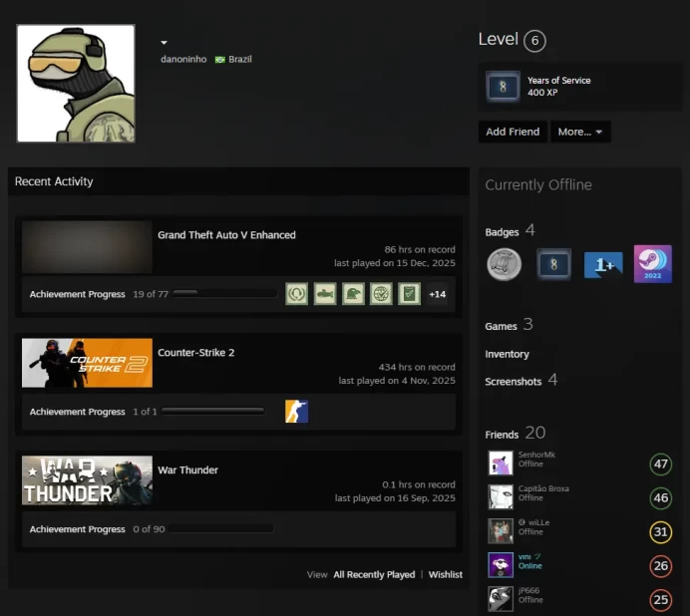Click the Counter-Strike 2 game banner
The width and height of the screenshot is (690, 616).
87,363
